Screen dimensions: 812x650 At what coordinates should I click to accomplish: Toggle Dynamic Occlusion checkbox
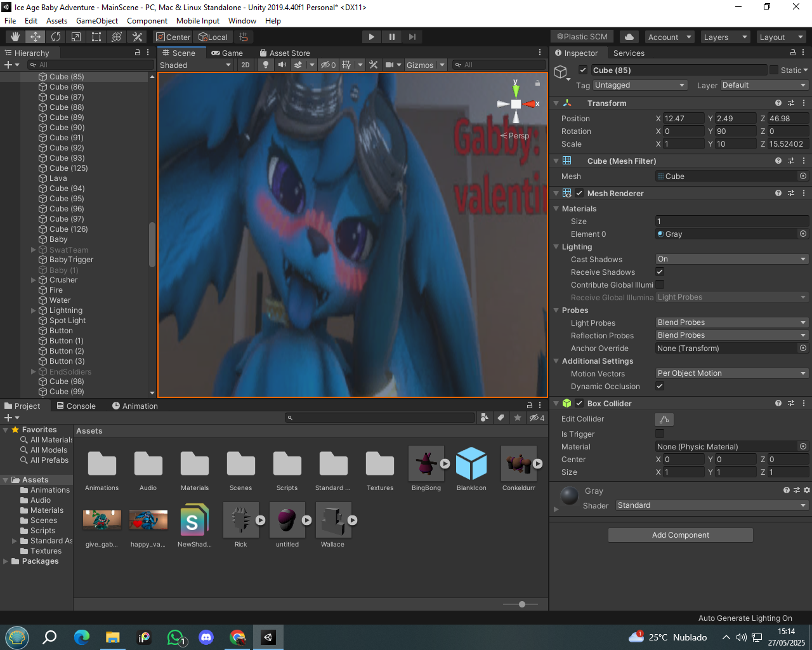(660, 386)
